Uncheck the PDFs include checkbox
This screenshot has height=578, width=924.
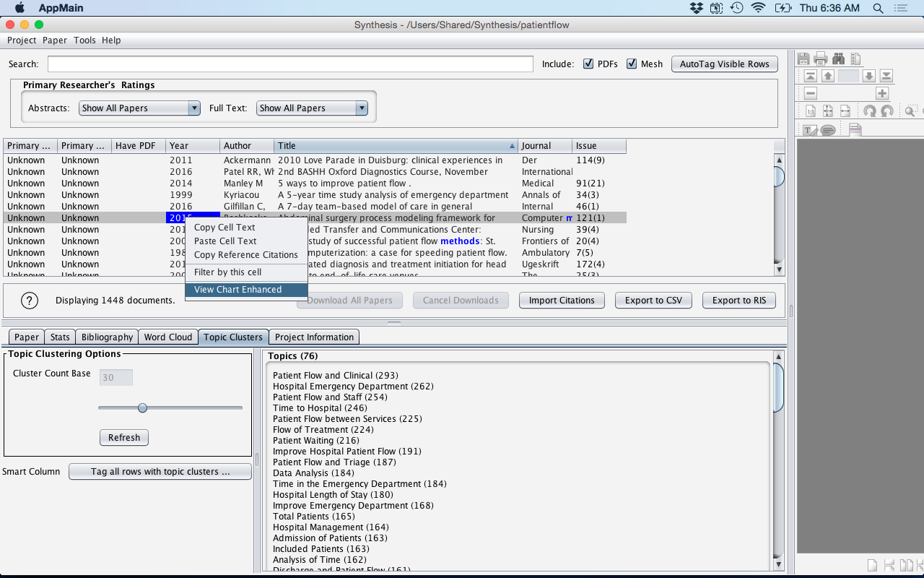coord(588,64)
